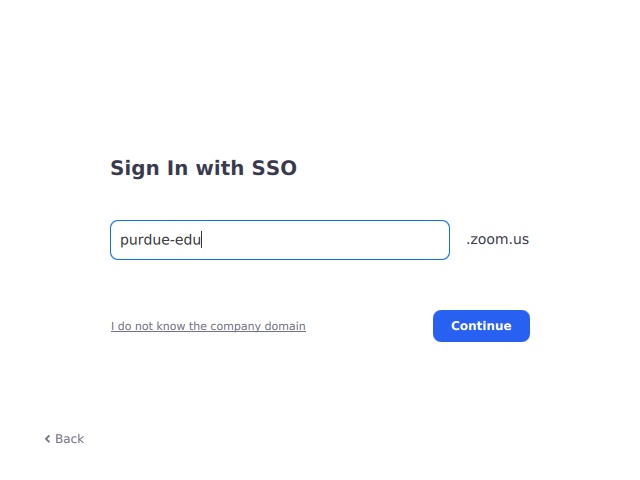Click the "edu" portion of the entered domain
640x480 pixels.
pos(188,240)
